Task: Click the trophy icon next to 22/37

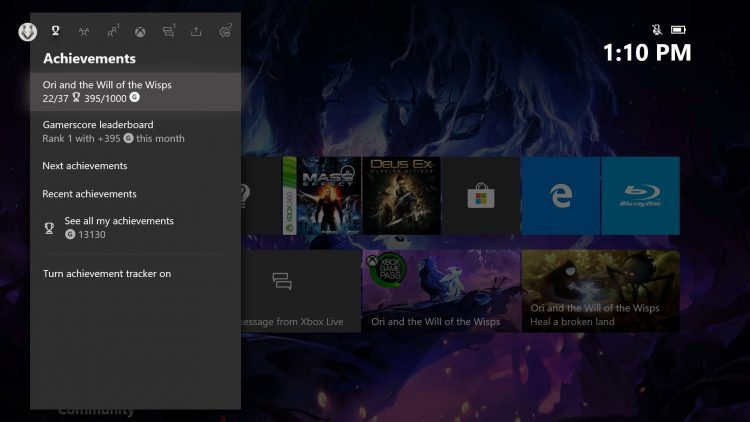Action: pos(76,98)
